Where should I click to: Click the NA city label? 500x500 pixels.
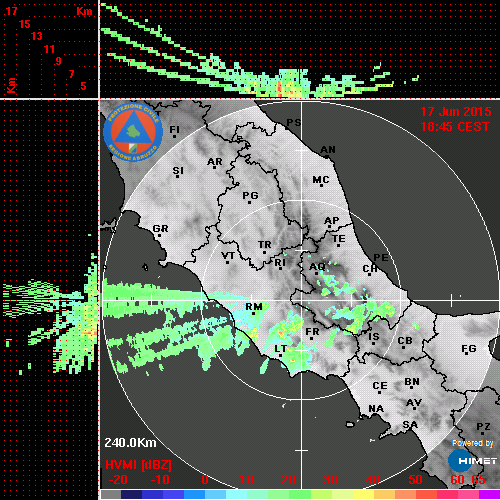376,409
